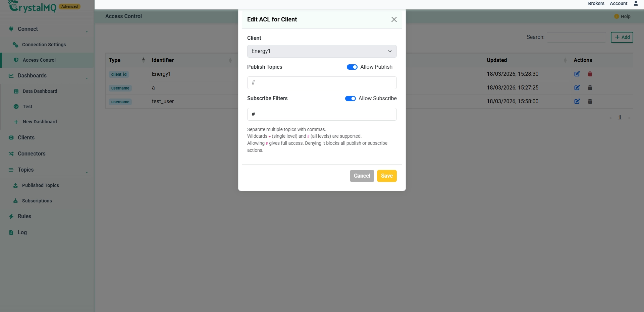Toggle the Allow Publish switch
The height and width of the screenshot is (312, 644).
coord(352,67)
